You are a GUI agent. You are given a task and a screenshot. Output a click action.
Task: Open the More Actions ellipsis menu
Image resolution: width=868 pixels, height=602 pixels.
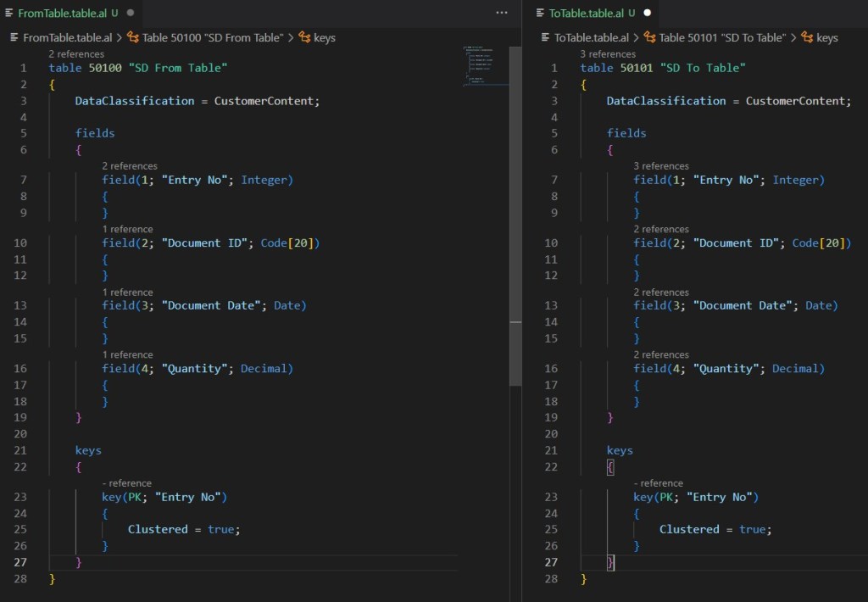coord(502,14)
